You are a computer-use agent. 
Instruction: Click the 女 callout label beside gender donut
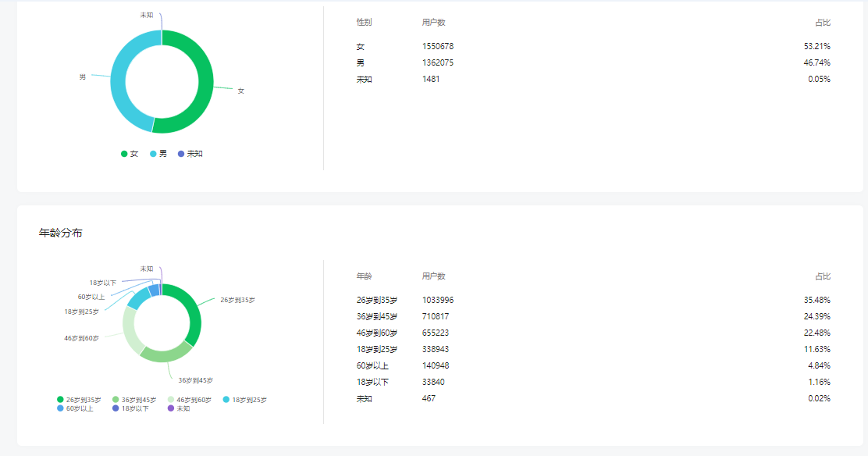[240, 91]
